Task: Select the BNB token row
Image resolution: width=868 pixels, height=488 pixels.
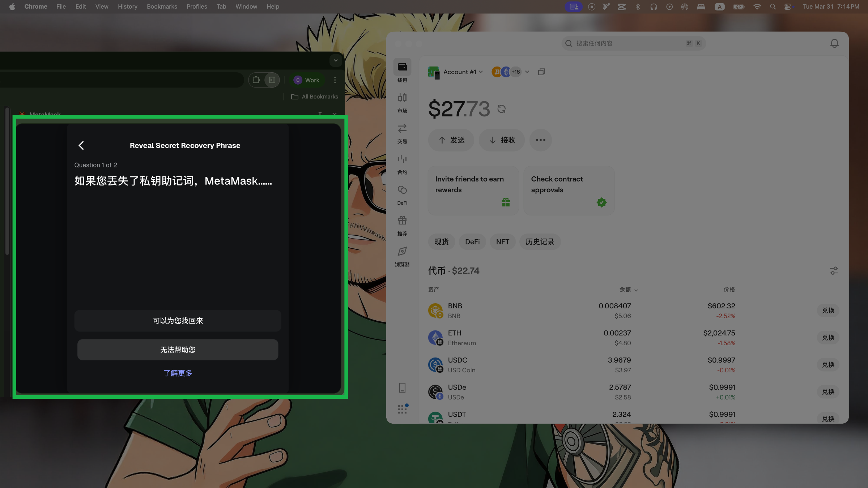Action: (634, 311)
